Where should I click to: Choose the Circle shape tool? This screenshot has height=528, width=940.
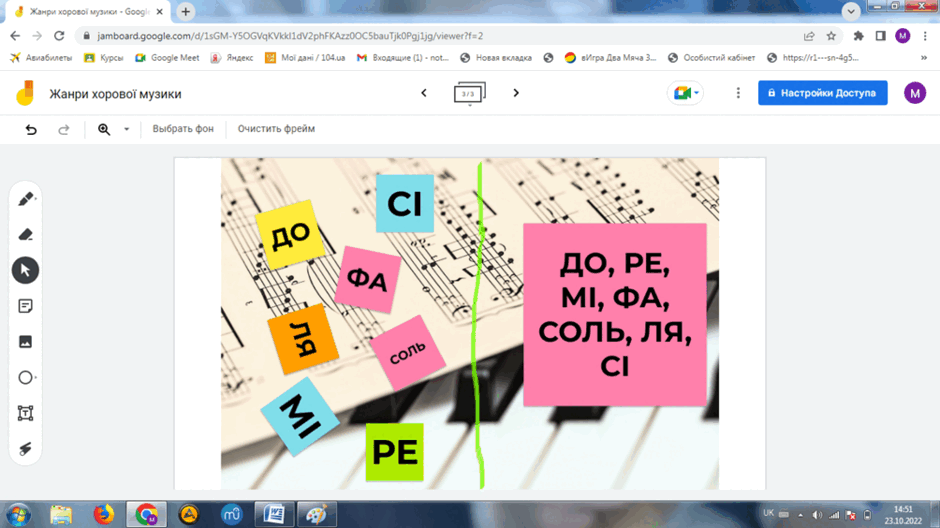click(25, 378)
